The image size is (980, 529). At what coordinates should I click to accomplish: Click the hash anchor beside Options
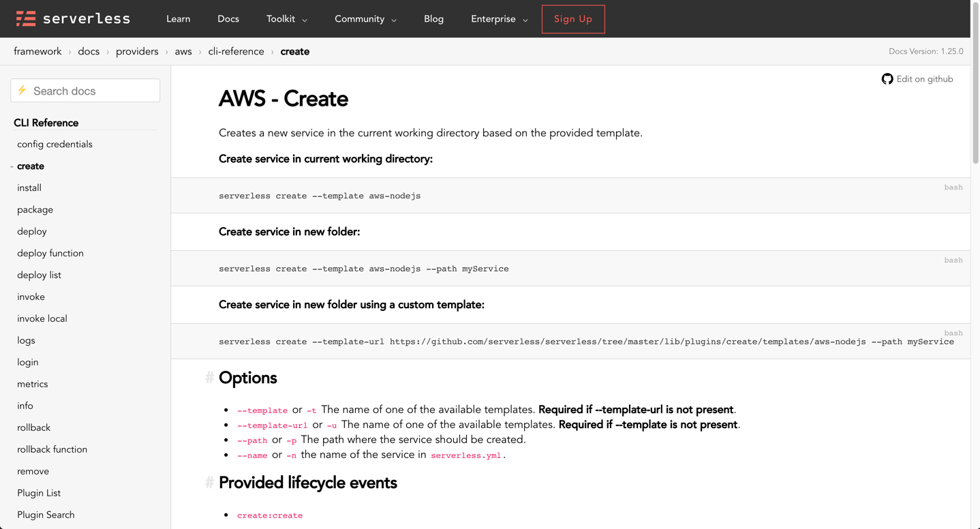(x=210, y=378)
